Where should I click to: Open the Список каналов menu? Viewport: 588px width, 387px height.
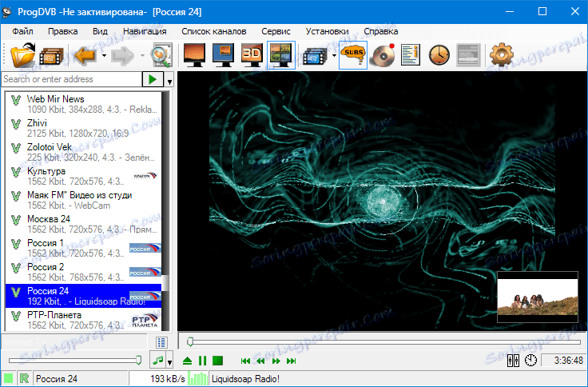pyautogui.click(x=214, y=31)
